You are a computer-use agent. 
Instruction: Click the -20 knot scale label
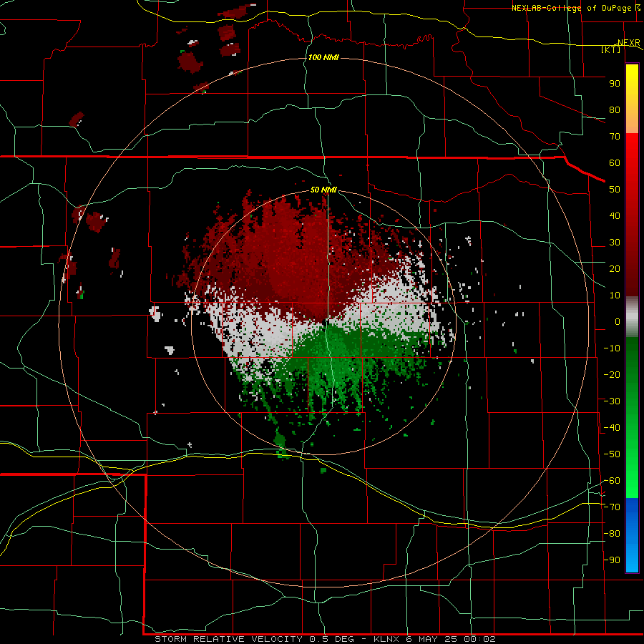click(x=612, y=375)
